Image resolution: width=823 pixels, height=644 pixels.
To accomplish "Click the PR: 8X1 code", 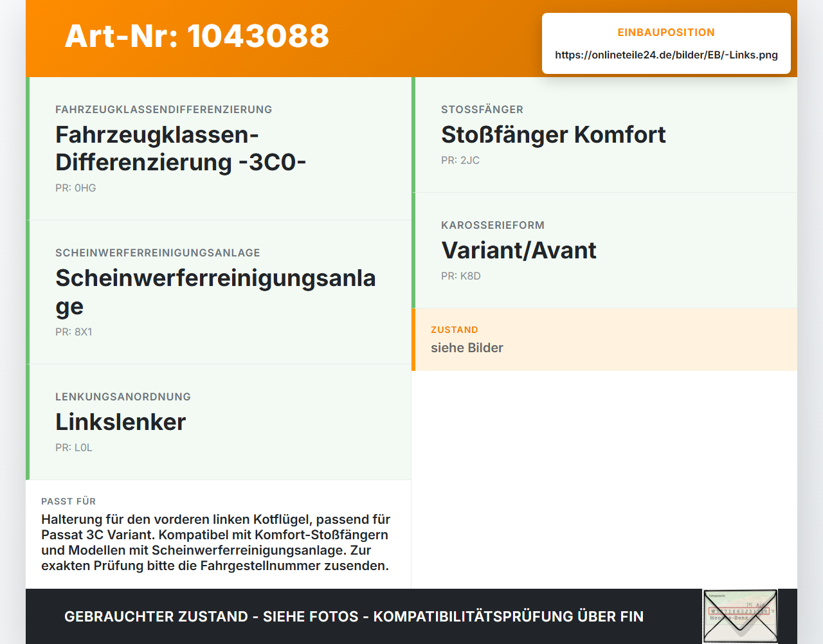I will pyautogui.click(x=74, y=332).
